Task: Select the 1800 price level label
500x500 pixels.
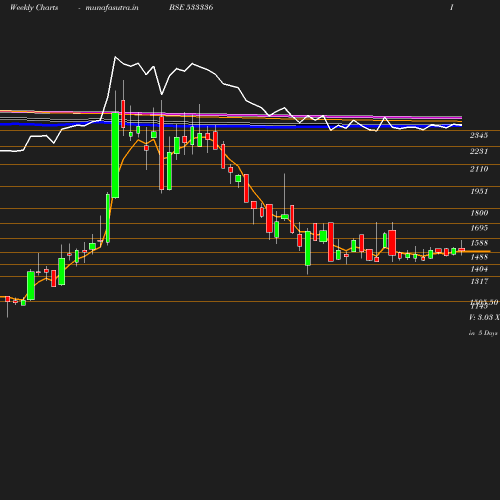Action: click(479, 213)
